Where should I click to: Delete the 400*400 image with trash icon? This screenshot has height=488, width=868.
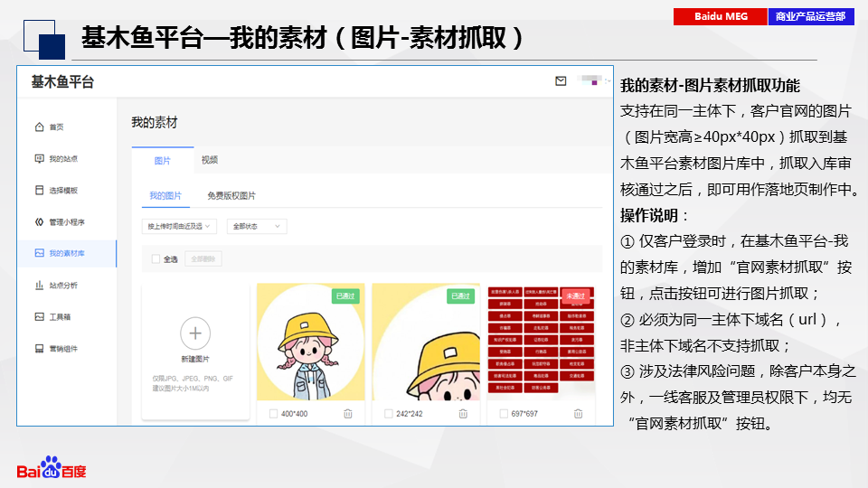pyautogui.click(x=348, y=413)
